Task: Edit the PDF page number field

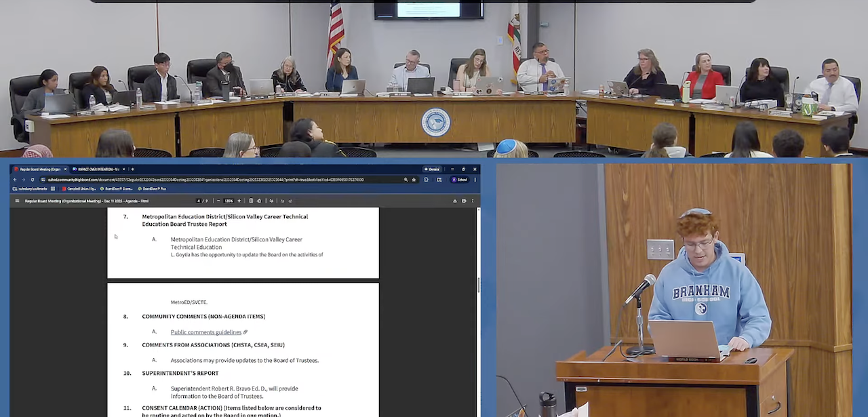Action: [199, 201]
